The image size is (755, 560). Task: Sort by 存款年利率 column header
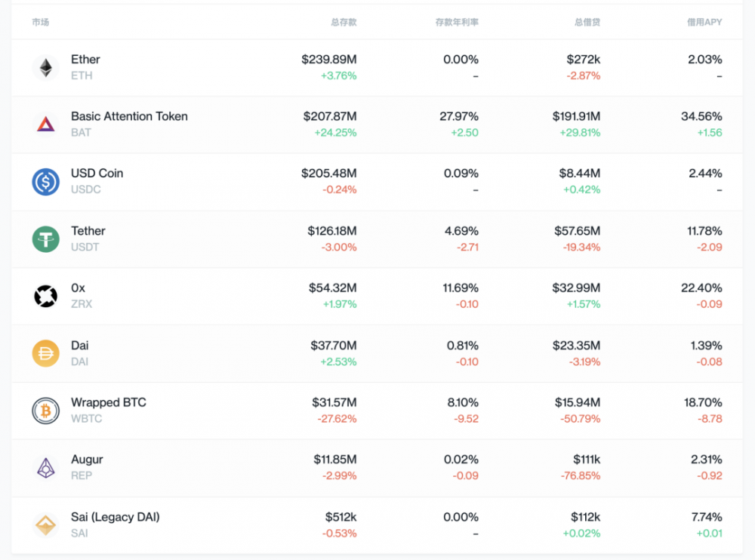coord(457,23)
